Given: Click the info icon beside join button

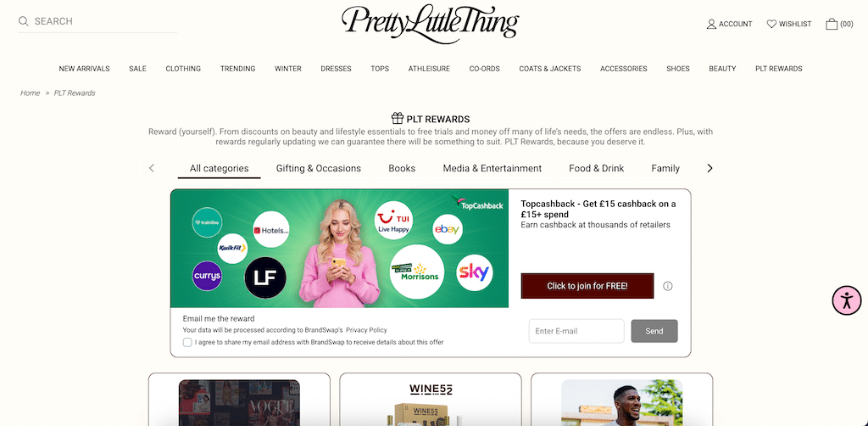Looking at the screenshot, I should pyautogui.click(x=668, y=286).
